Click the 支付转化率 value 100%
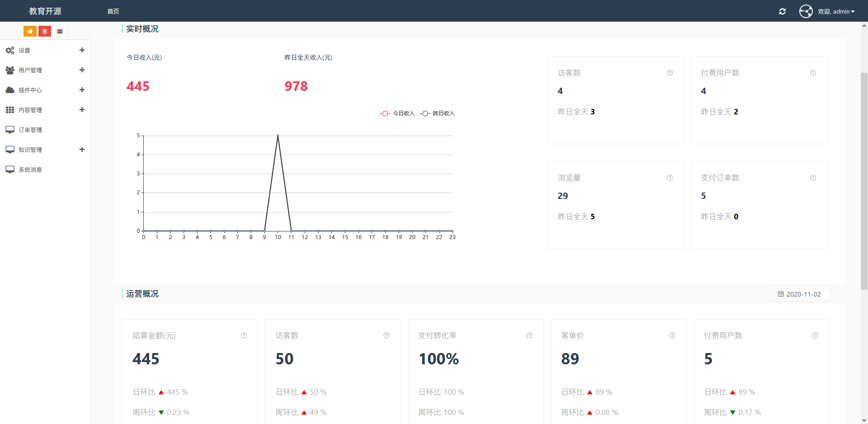This screenshot has height=424, width=868. coord(439,359)
